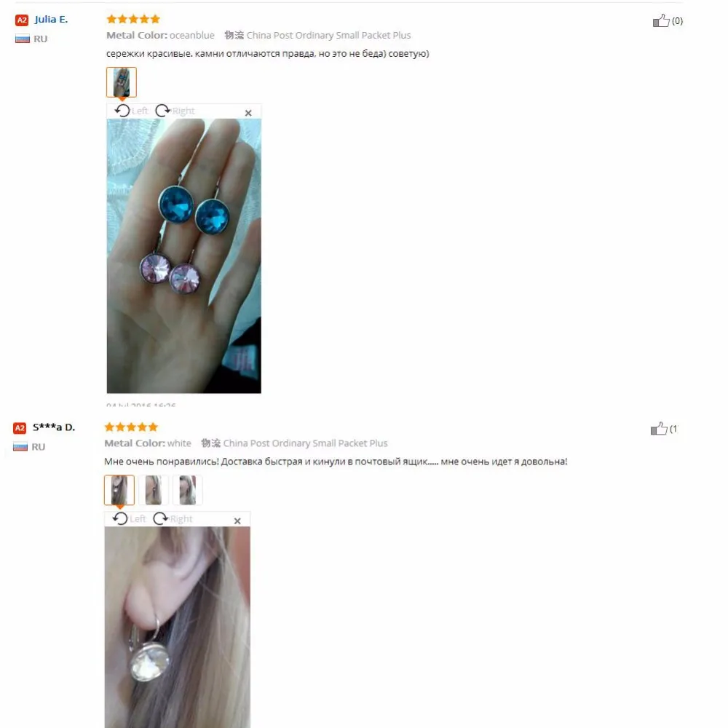Click the A2 badge next to Julia E.
This screenshot has height=728, width=728.
pos(22,20)
